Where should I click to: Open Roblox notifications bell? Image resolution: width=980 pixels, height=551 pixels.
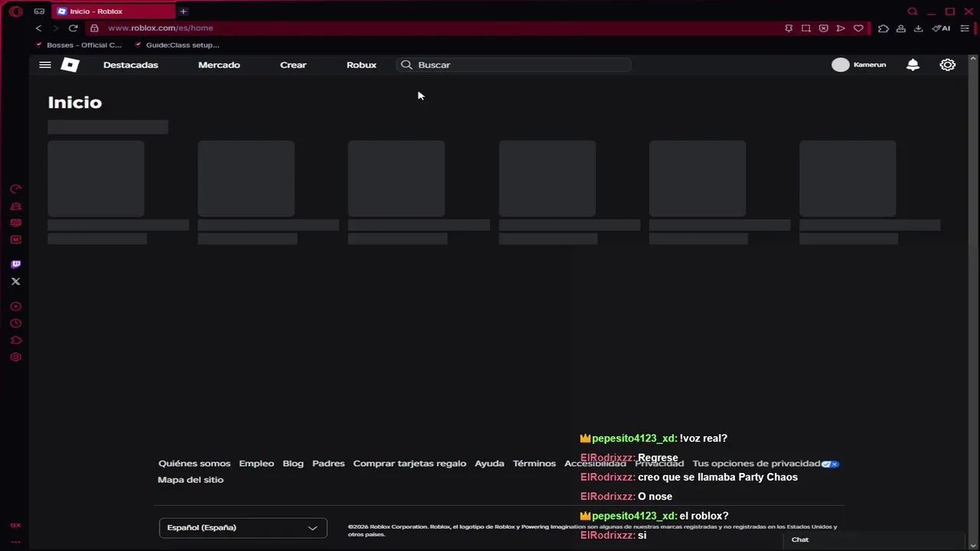[913, 65]
